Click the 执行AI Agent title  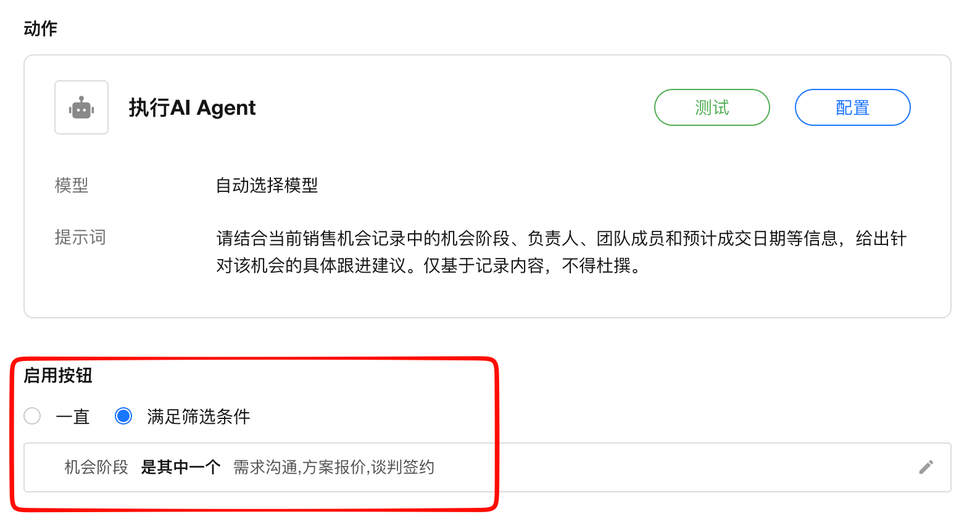(192, 108)
